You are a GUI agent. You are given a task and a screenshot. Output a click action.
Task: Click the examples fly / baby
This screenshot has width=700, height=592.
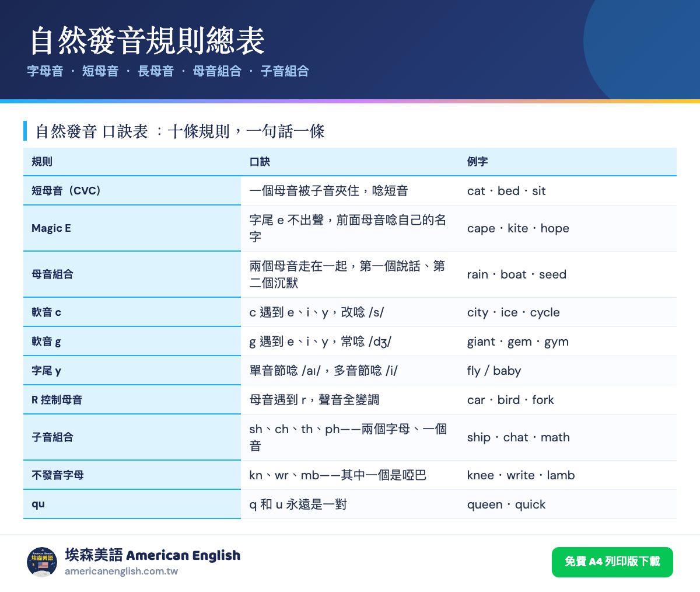point(494,371)
